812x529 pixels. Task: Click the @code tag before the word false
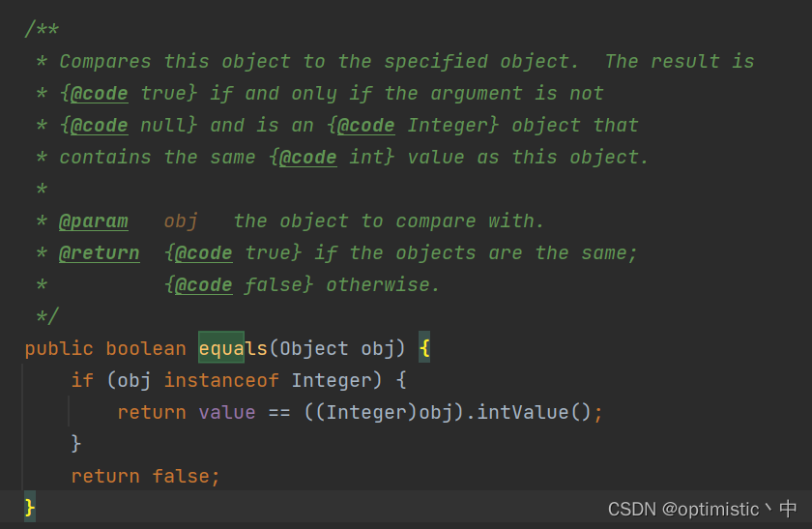click(204, 285)
